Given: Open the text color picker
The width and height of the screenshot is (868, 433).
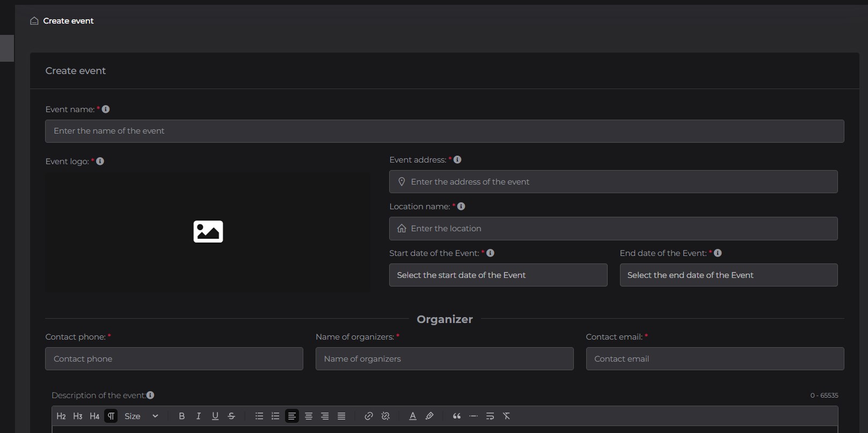Looking at the screenshot, I should (413, 416).
